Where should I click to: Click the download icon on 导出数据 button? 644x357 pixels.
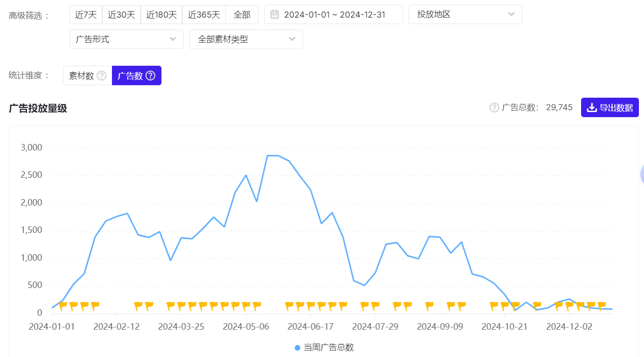click(x=592, y=107)
